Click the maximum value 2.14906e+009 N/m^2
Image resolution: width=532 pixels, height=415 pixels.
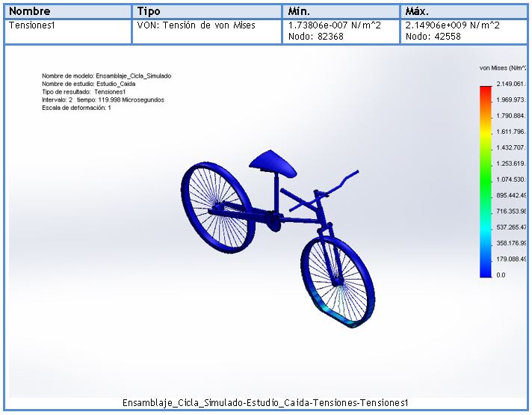tap(452, 25)
